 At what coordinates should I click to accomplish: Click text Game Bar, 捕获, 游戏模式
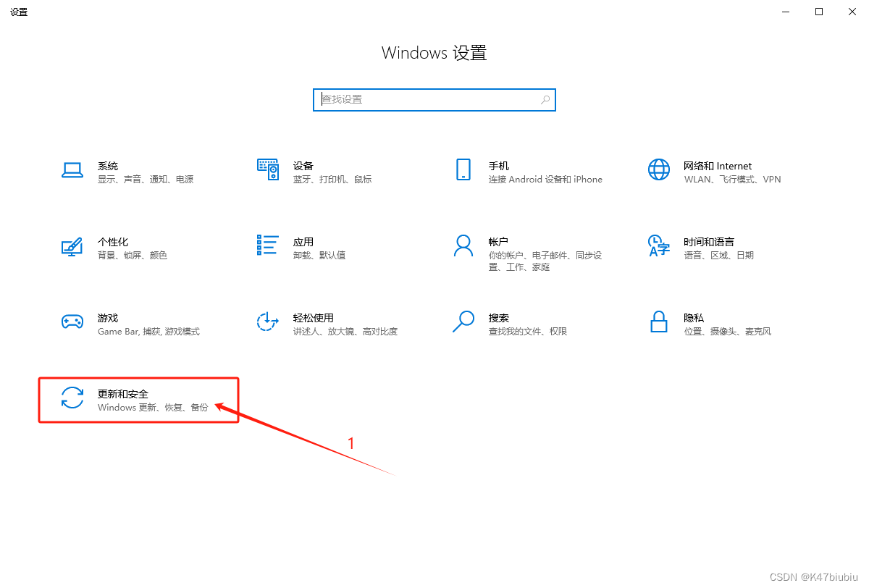148,332
